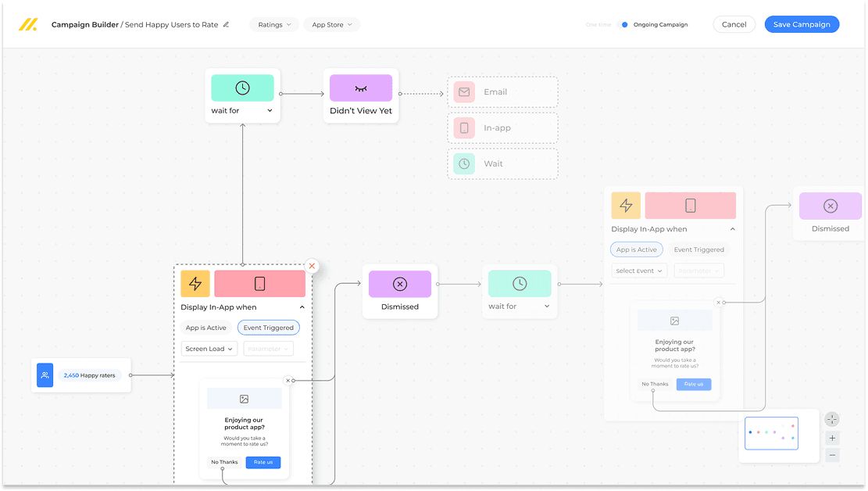Click 'Enjoying our product app?' in left preview
This screenshot has width=868, height=491.
(244, 424)
